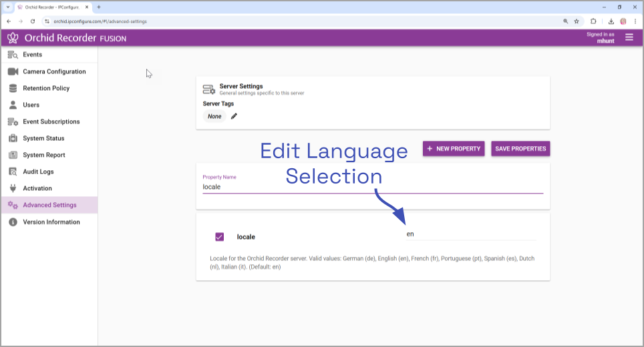Navigate to Events page
Viewport: 644px width, 347px height.
[x=33, y=55]
